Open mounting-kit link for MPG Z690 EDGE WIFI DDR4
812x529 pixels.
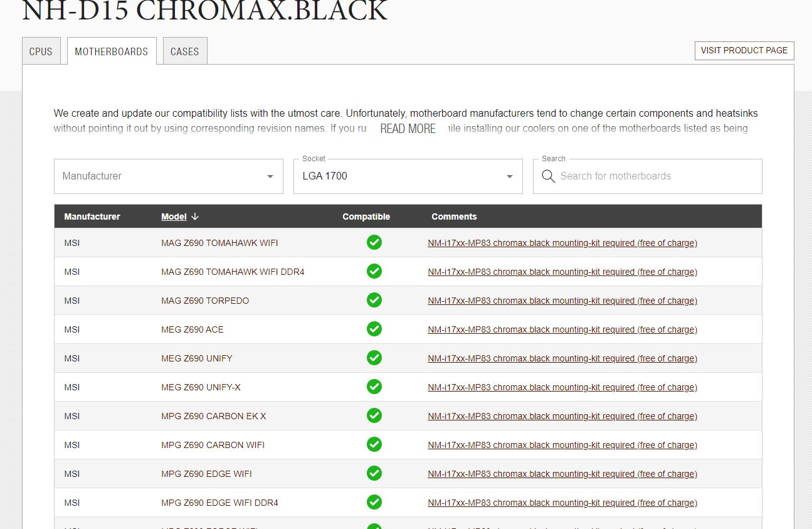coord(562,503)
